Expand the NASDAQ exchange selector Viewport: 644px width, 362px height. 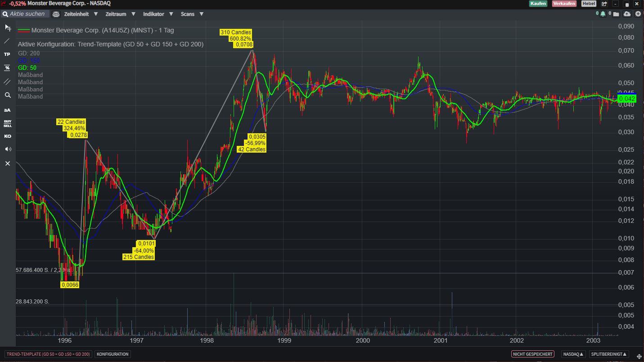(573, 354)
